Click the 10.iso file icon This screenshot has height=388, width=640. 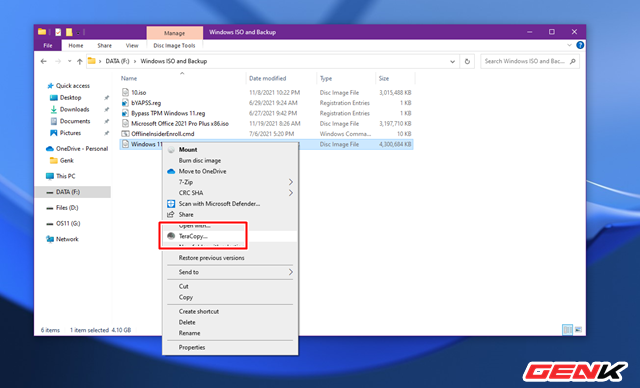click(125, 93)
